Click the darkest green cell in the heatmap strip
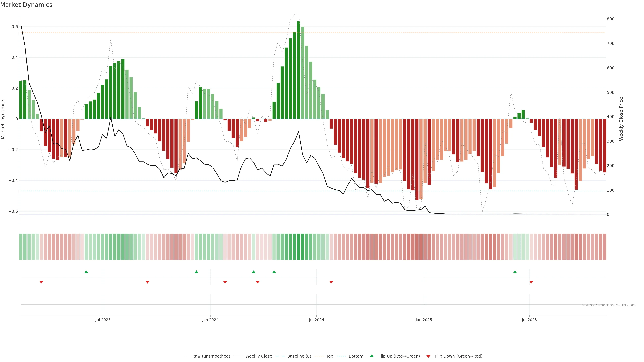This screenshot has height=362, width=644. point(299,247)
